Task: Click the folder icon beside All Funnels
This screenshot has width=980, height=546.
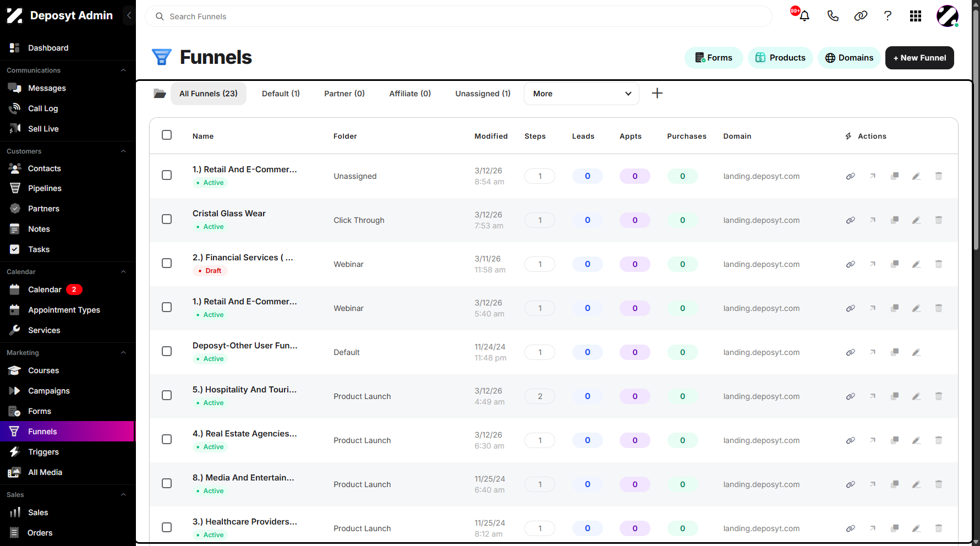Action: (x=160, y=94)
